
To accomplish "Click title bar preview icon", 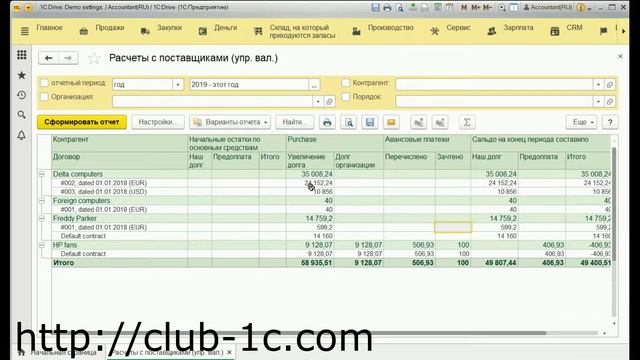I will coord(400,7).
